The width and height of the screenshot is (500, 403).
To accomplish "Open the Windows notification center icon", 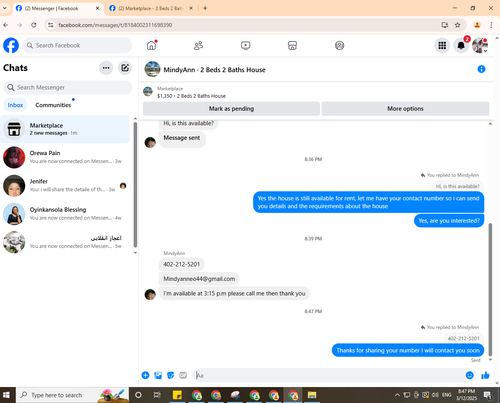I will [488, 395].
